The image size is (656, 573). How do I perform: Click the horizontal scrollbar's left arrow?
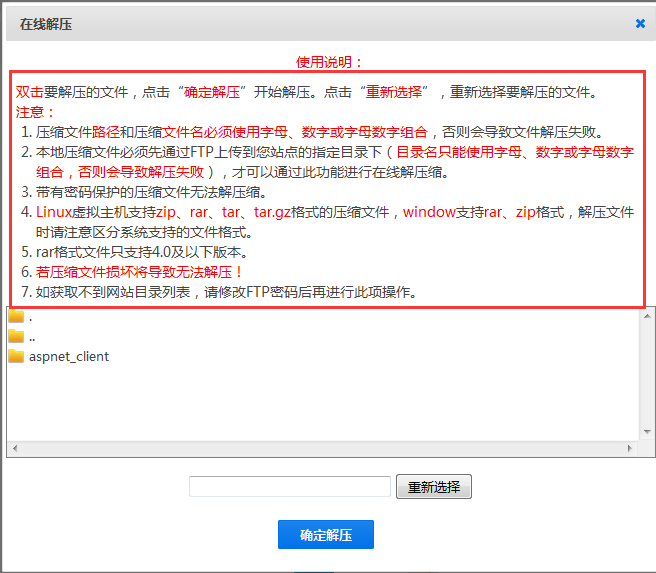(x=14, y=449)
